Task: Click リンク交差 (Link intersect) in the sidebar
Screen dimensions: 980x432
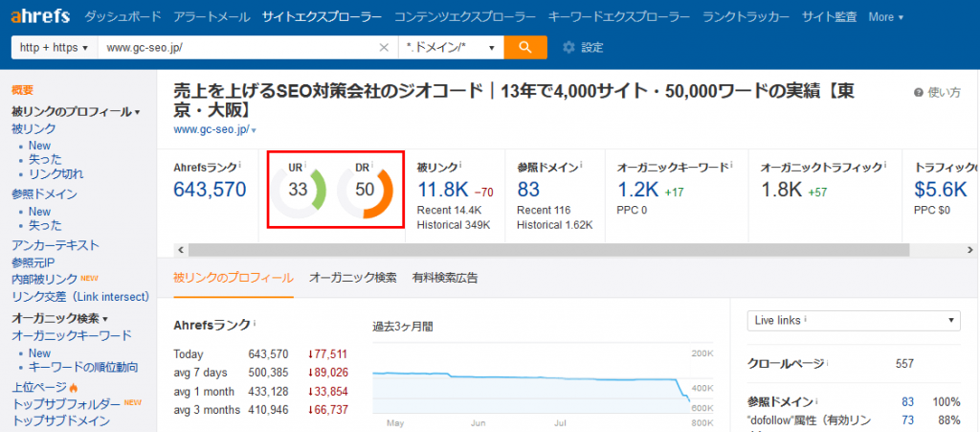Action: 80,296
